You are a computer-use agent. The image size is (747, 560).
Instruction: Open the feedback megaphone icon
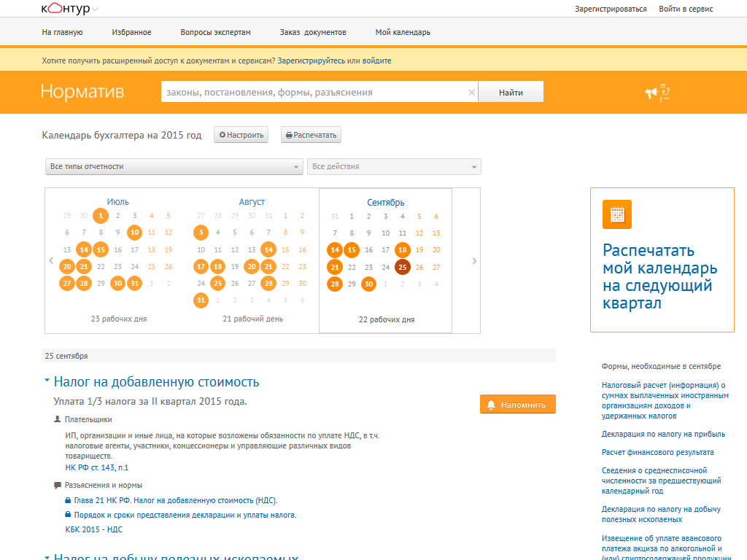(x=658, y=93)
